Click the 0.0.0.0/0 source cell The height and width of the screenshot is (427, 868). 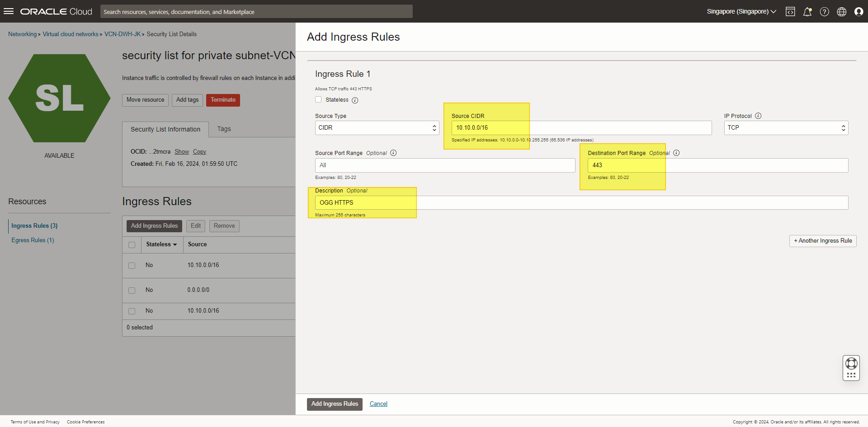coord(198,290)
